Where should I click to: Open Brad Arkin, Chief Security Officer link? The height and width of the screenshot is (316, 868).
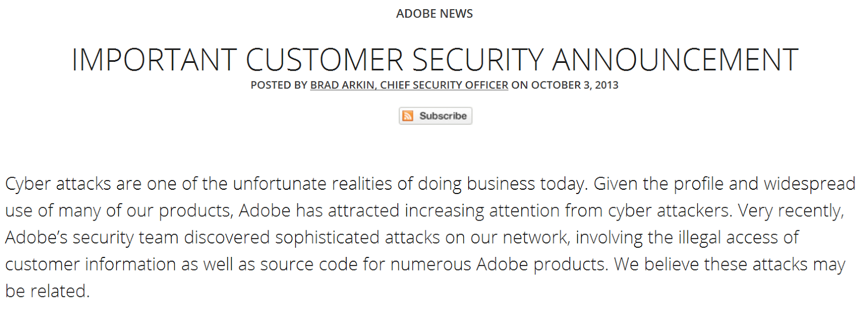[409, 85]
